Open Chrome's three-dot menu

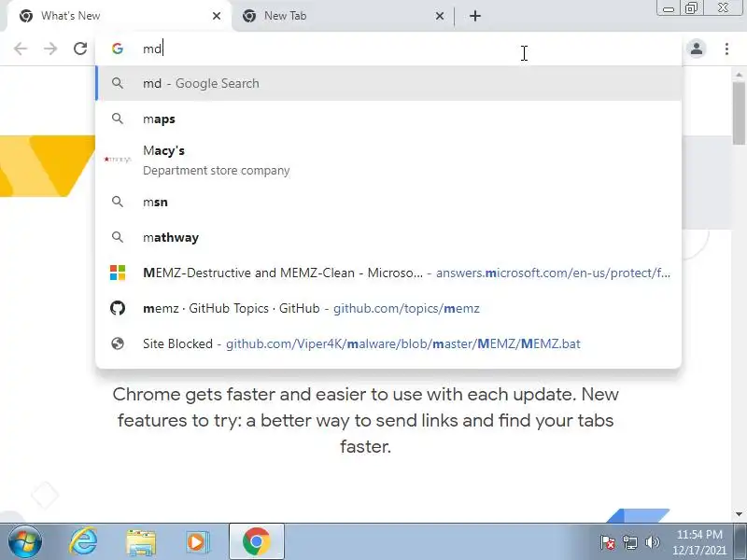coord(726,49)
